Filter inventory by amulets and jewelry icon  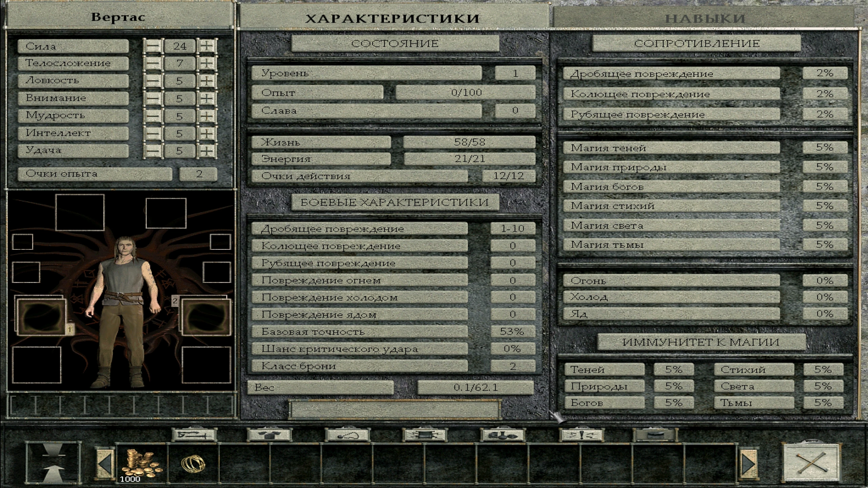[x=347, y=435]
